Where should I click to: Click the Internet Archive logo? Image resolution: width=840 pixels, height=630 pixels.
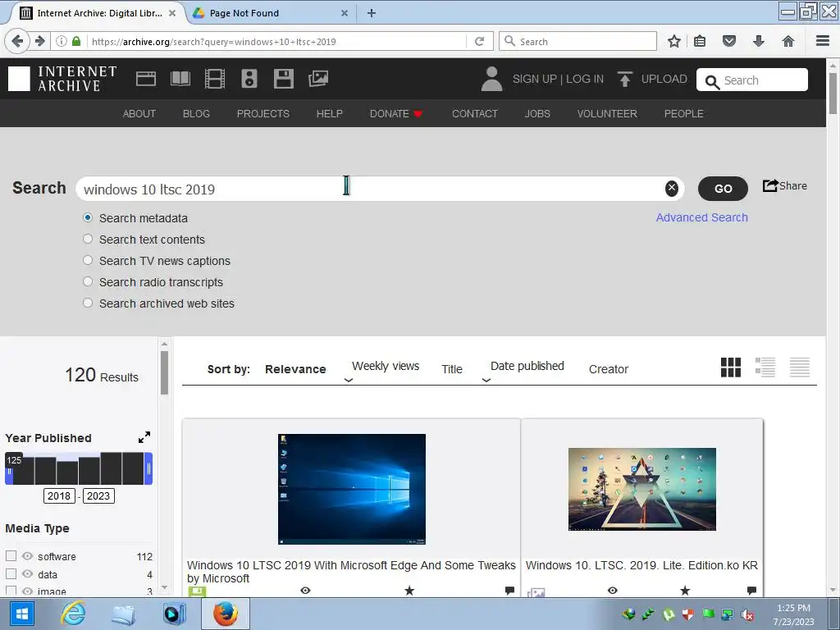tap(62, 79)
